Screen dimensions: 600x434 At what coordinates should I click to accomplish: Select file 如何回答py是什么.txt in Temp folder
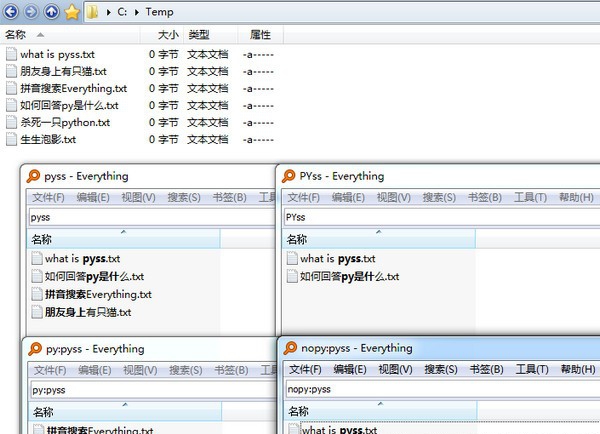tap(69, 105)
